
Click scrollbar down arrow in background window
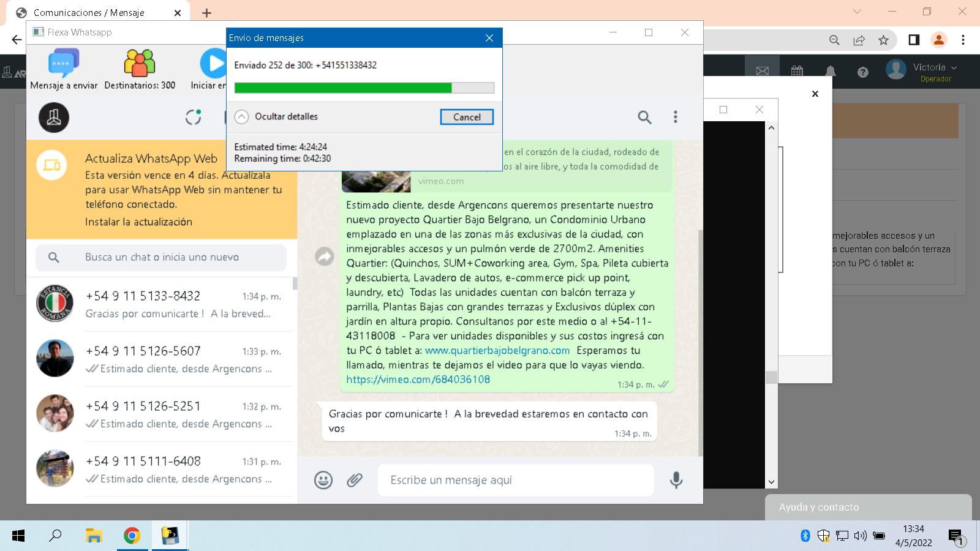click(x=771, y=482)
